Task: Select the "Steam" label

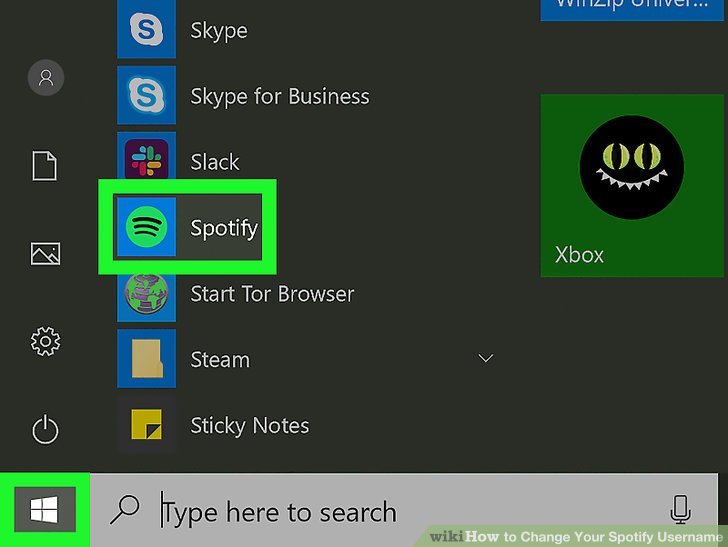Action: click(220, 360)
